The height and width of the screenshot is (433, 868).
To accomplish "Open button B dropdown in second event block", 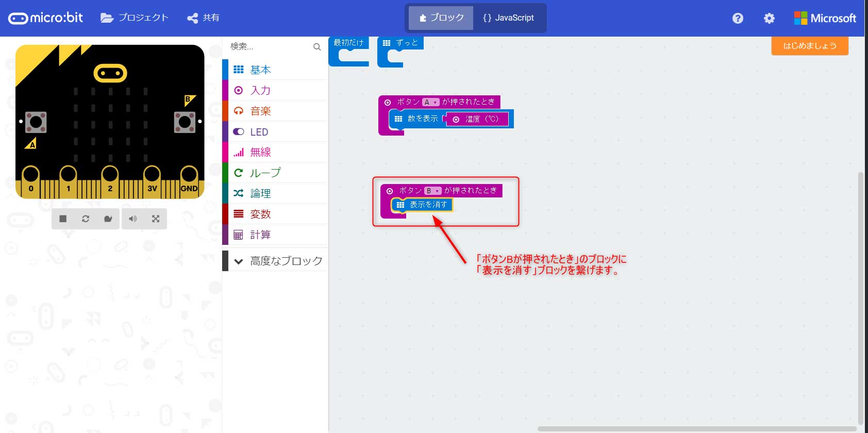I will (433, 191).
